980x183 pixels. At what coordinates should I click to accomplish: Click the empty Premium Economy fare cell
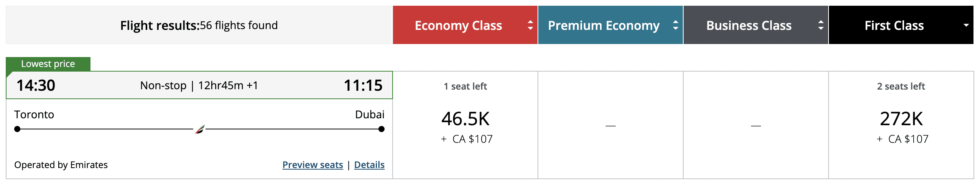click(610, 126)
